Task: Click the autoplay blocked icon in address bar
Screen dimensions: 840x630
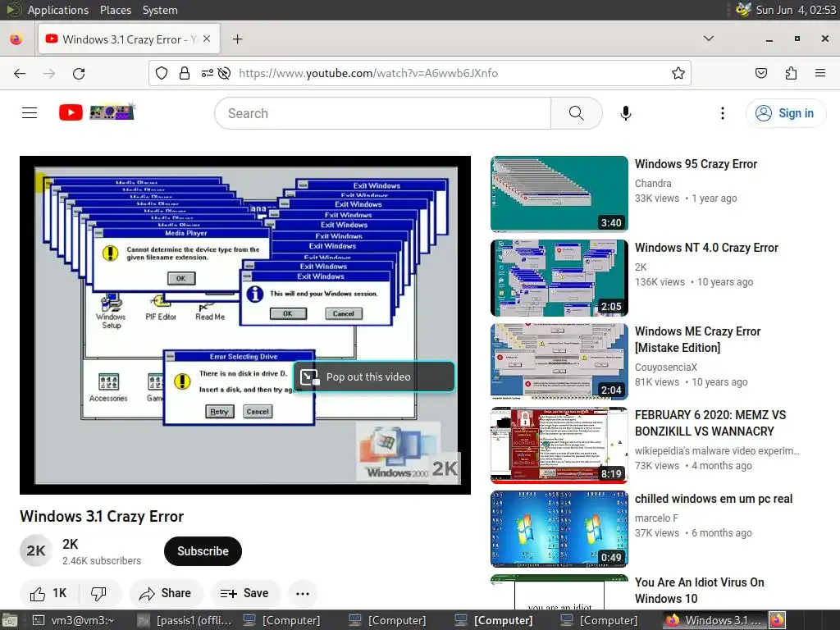Action: [225, 73]
